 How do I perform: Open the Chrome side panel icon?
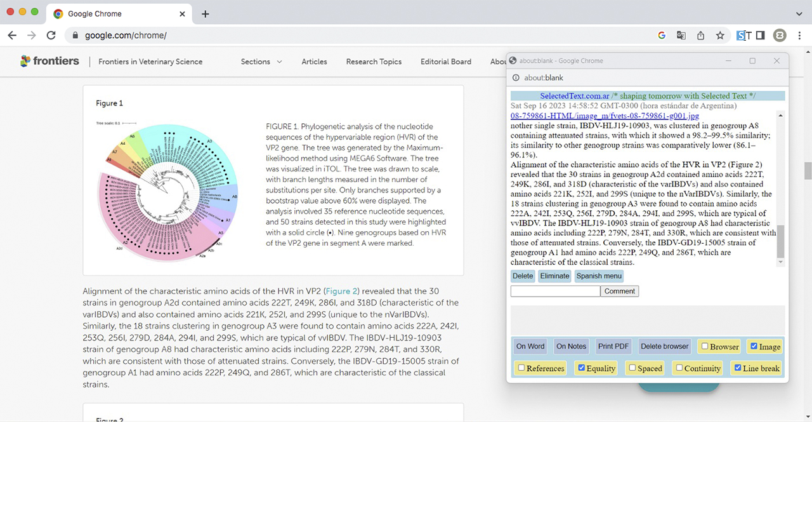760,36
